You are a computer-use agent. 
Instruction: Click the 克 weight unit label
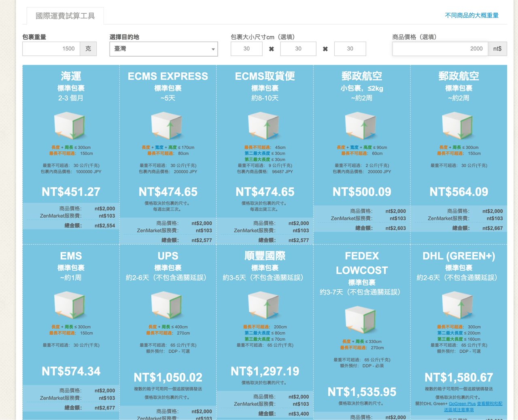coord(88,49)
